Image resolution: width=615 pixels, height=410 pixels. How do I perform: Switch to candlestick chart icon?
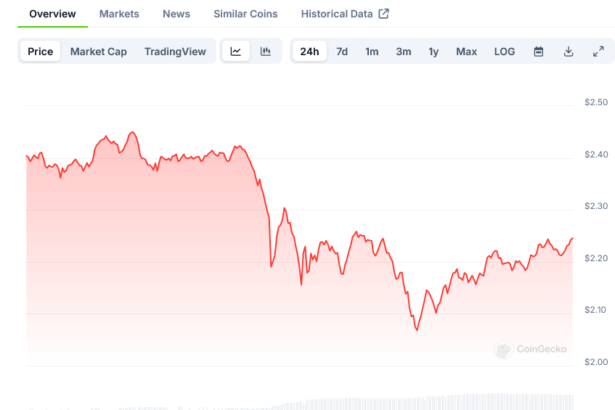coord(265,52)
